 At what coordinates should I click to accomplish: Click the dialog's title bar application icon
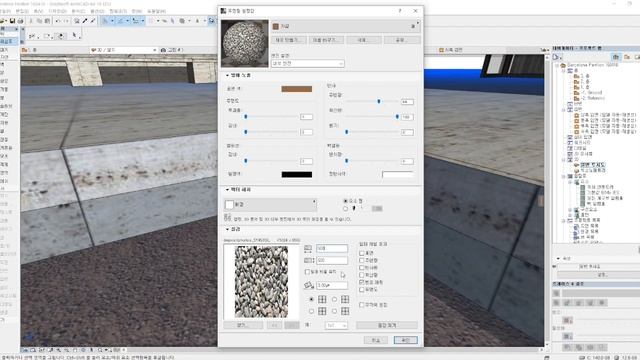click(x=223, y=11)
